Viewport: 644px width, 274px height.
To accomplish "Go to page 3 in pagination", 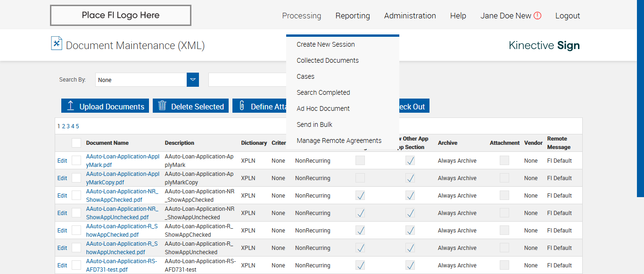I will click(x=68, y=126).
